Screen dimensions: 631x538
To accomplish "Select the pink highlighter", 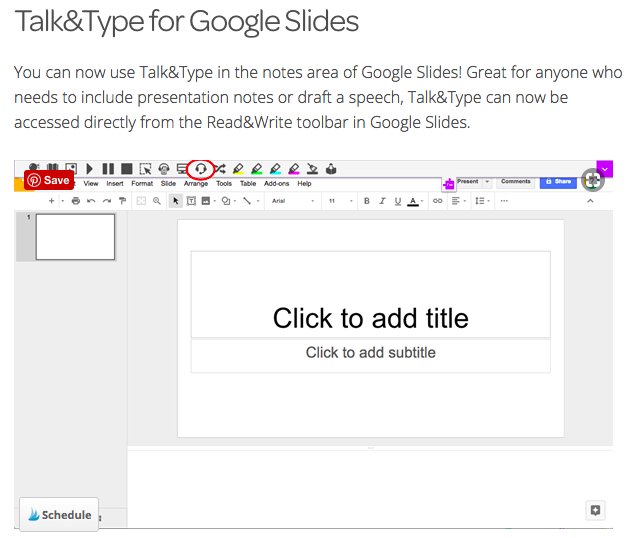I will (294, 169).
